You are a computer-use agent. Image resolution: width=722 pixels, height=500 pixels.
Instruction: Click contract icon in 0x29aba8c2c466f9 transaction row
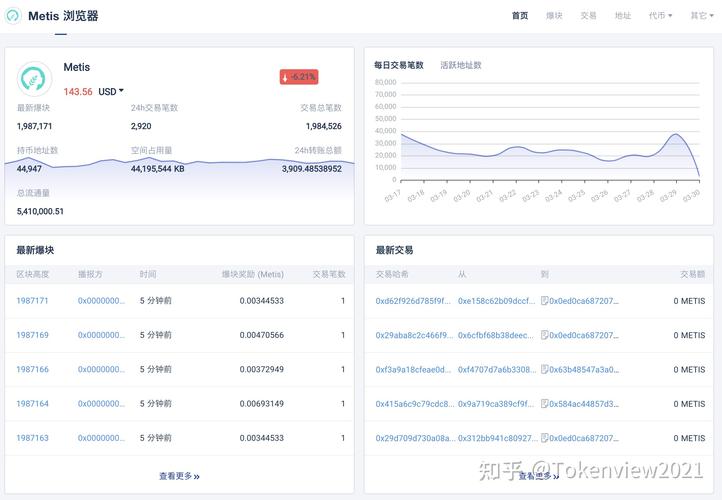[544, 335]
